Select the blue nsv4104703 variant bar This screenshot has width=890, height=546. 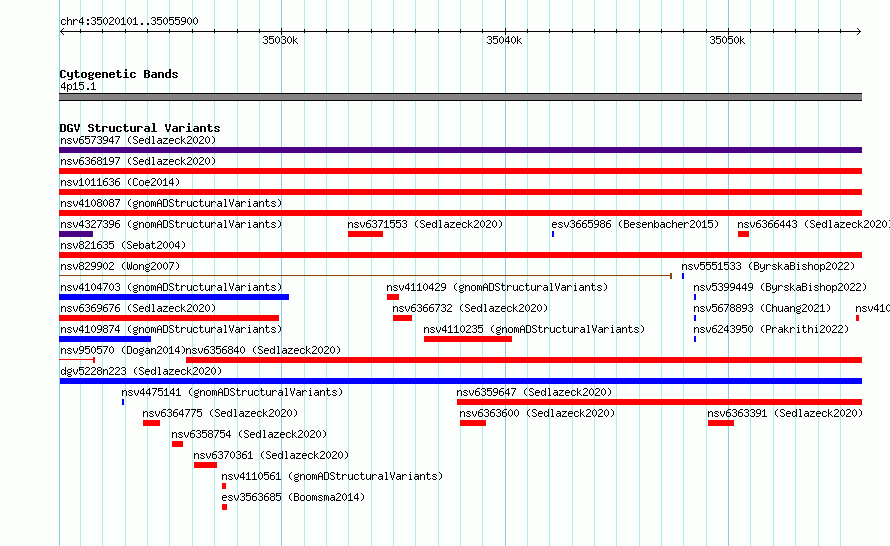coord(174,297)
